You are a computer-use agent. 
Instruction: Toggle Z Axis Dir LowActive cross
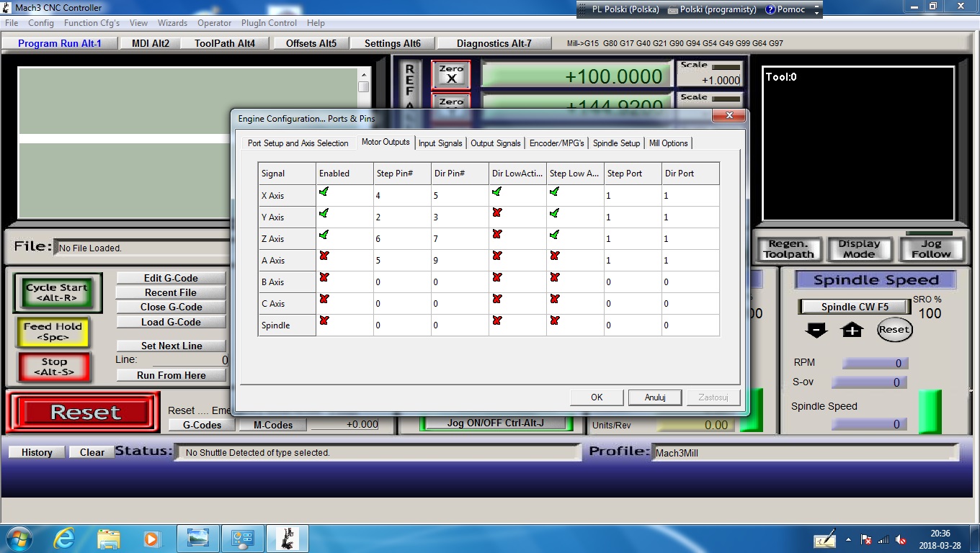pos(497,235)
